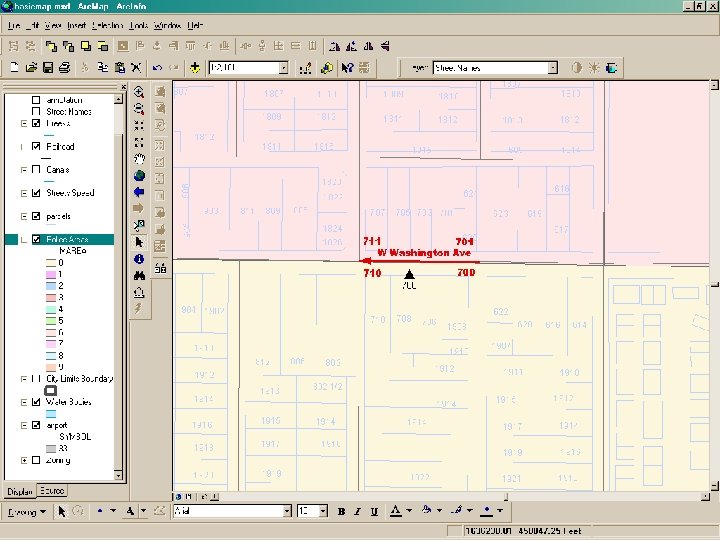Switch to the Source tab
This screenshot has width=720, height=540.
[x=52, y=491]
